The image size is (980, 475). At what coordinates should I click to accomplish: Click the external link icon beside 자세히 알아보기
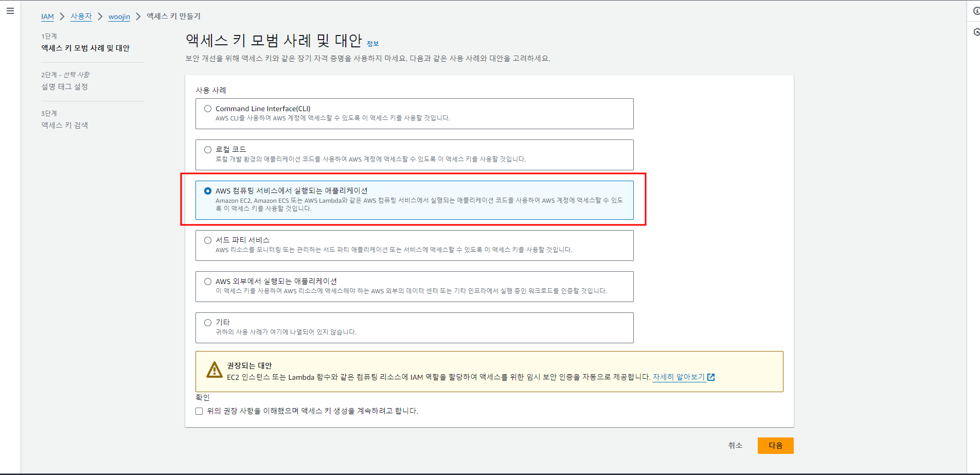click(710, 377)
